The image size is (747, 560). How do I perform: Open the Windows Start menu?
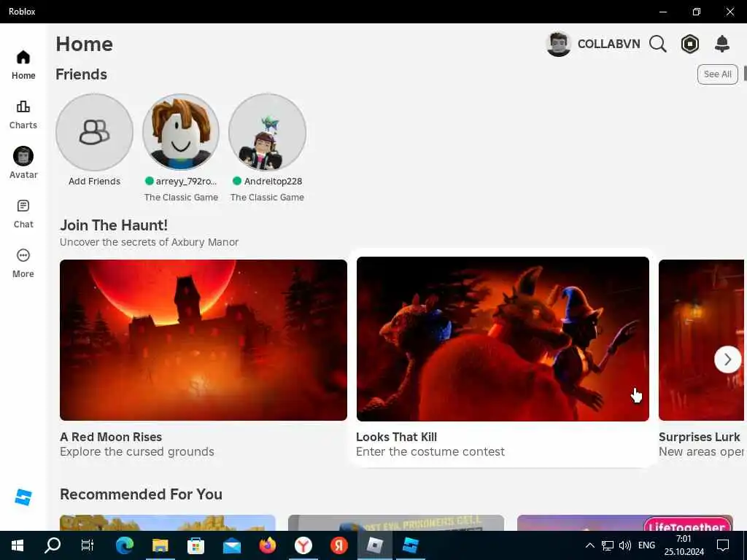18,545
